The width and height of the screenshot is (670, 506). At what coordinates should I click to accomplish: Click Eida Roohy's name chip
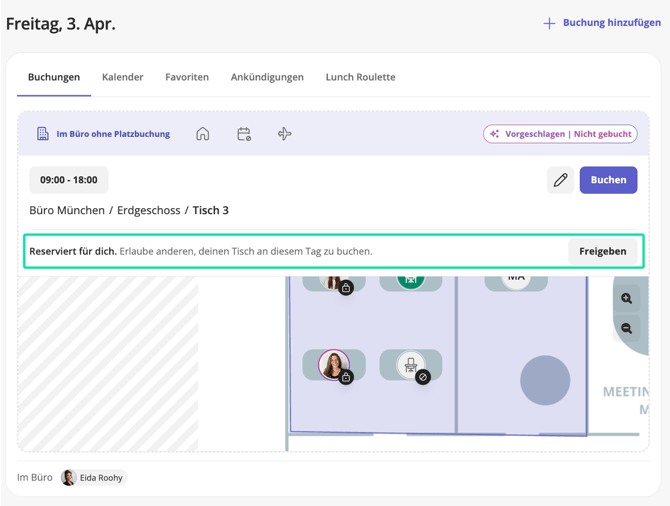tap(94, 478)
